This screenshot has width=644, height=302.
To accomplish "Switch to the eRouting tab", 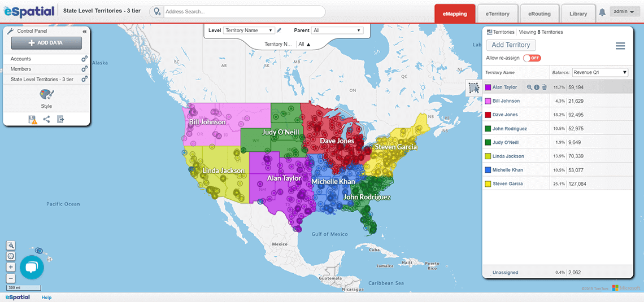I will 539,14.
